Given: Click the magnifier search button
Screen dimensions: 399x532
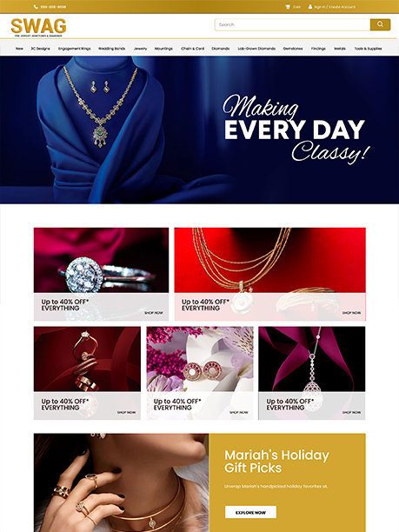Looking at the screenshot, I should [380, 24].
